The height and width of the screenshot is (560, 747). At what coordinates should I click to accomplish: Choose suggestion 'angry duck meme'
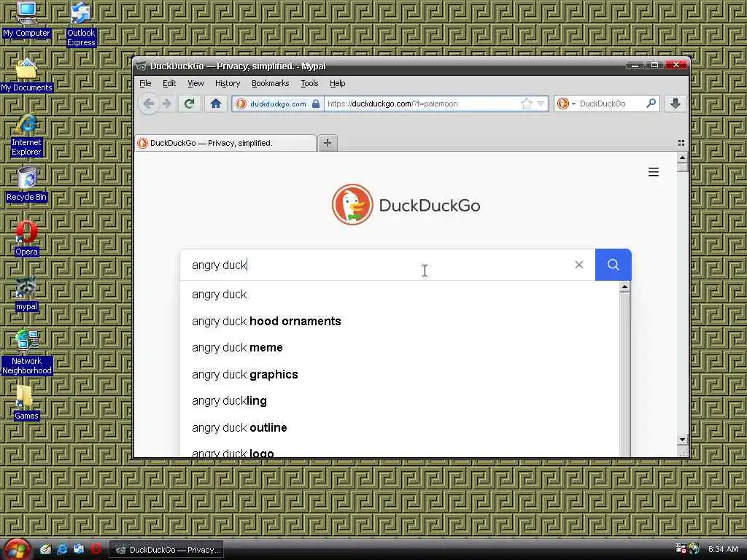pos(400,348)
